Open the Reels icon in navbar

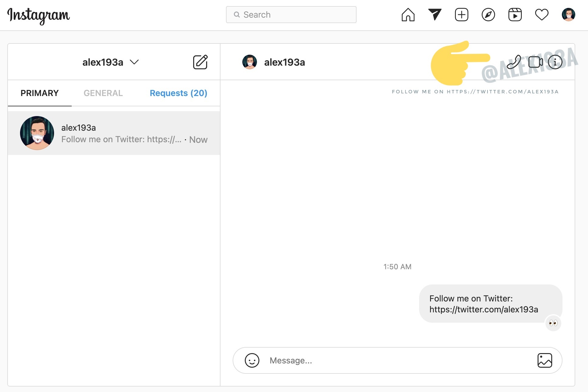515,15
